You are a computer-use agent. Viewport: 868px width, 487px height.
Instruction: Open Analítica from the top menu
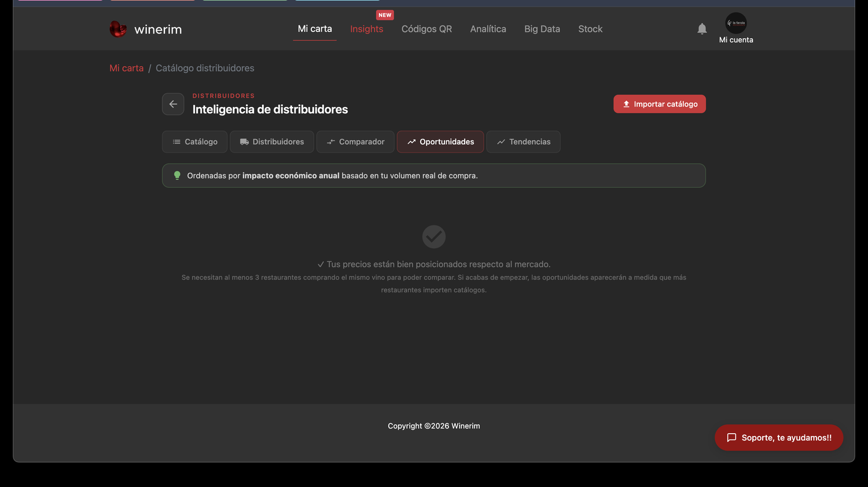click(x=488, y=29)
